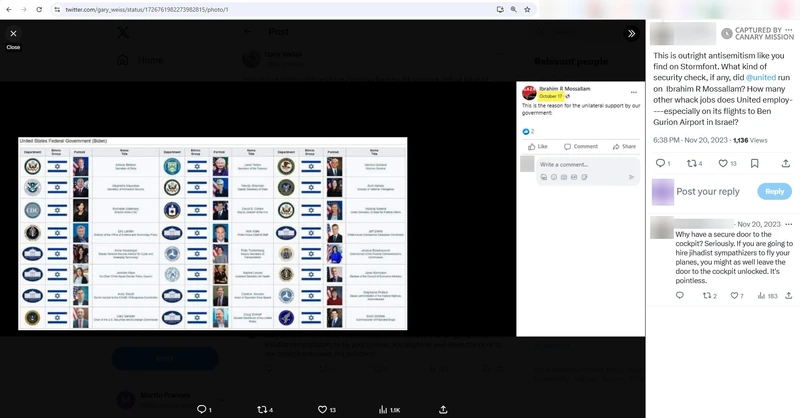Open the three-dots menu on Facebook post
Screen dimensions: 800x418
pos(634,92)
